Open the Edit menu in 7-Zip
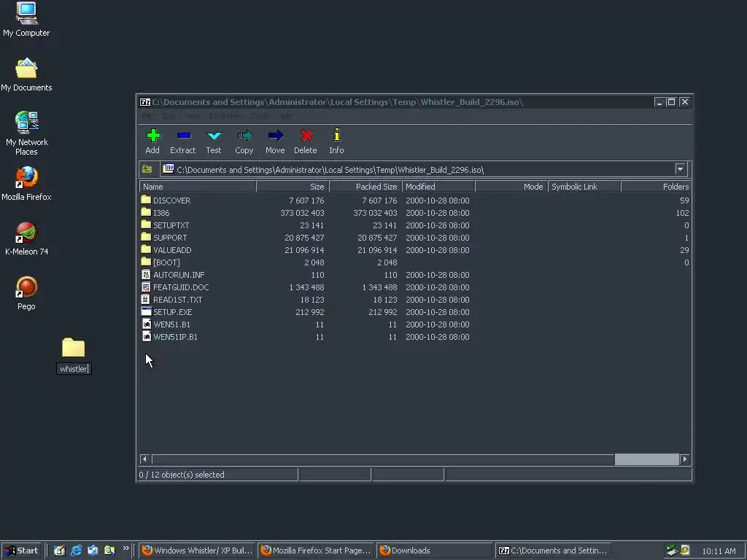This screenshot has width=747, height=560. [169, 116]
